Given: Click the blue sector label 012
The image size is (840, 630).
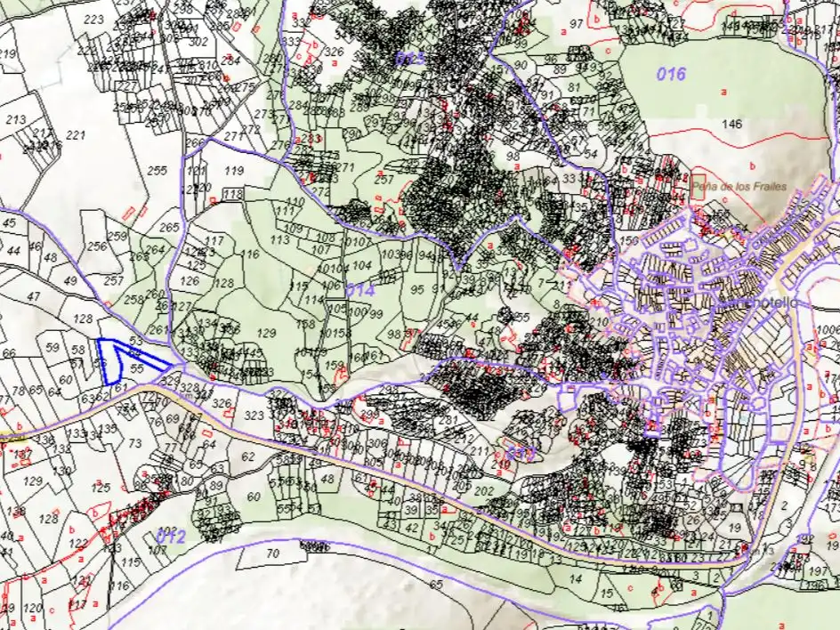Looking at the screenshot, I should pos(171,537).
